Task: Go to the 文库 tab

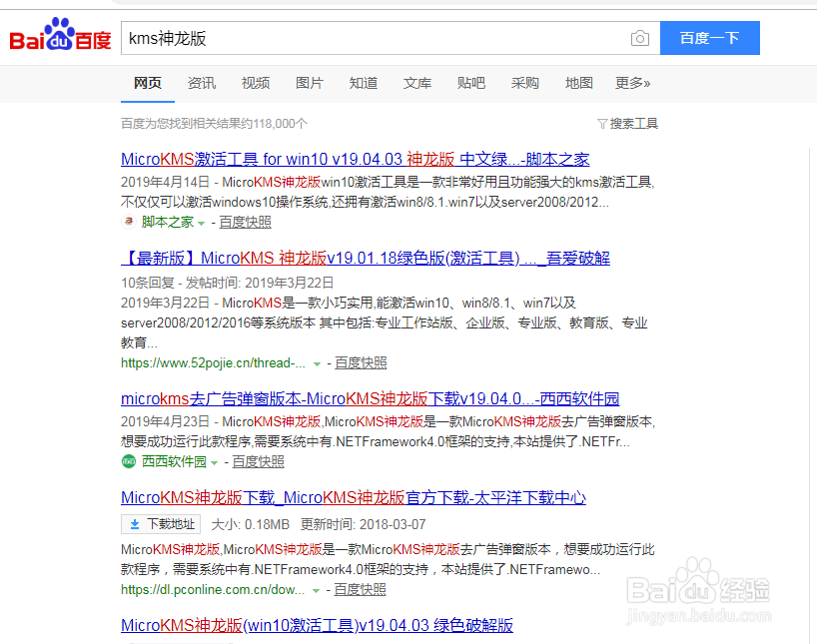Action: [417, 83]
